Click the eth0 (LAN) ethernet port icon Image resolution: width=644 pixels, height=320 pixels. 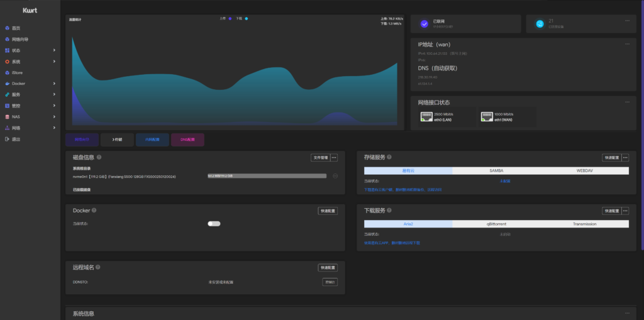click(x=426, y=117)
